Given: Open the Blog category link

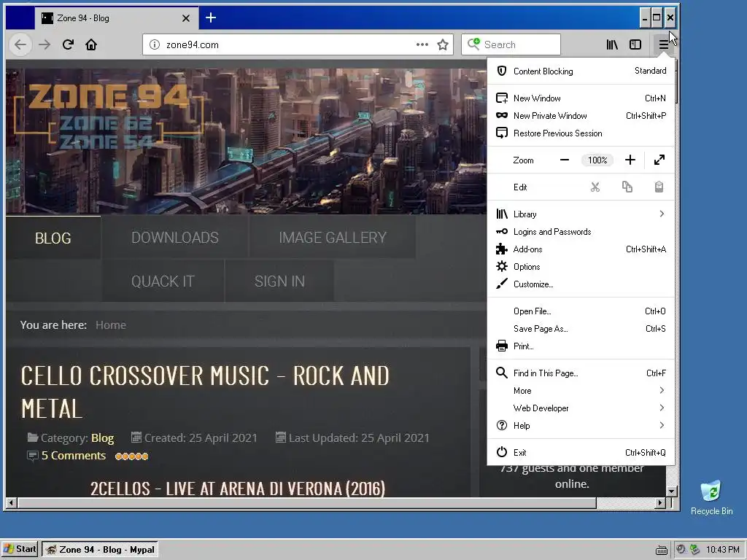Looking at the screenshot, I should (x=102, y=438).
